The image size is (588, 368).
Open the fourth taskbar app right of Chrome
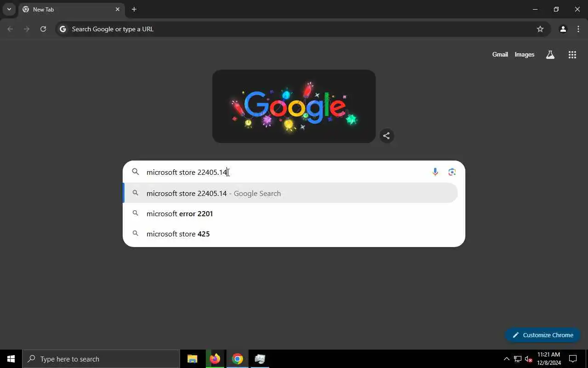260,359
